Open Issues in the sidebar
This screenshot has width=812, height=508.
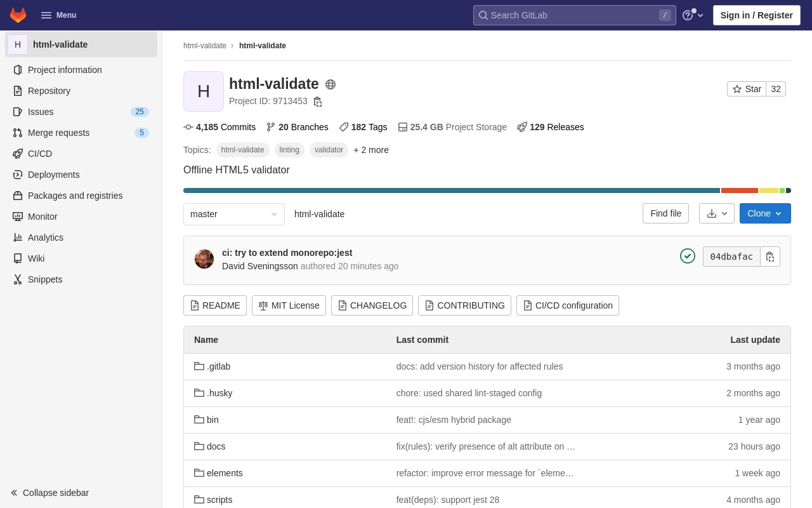coord(41,112)
